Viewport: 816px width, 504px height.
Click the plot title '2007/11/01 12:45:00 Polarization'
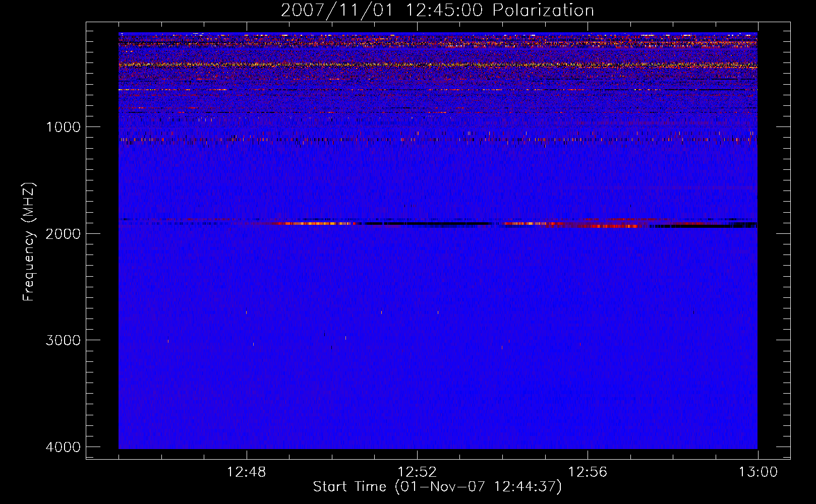[x=437, y=10]
